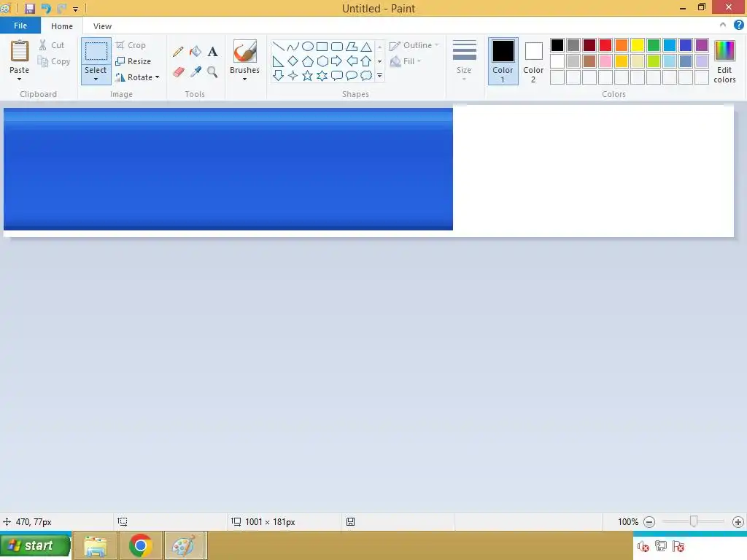Screen dimensions: 747x560
Task: Click the Windows start button
Action: click(x=35, y=545)
